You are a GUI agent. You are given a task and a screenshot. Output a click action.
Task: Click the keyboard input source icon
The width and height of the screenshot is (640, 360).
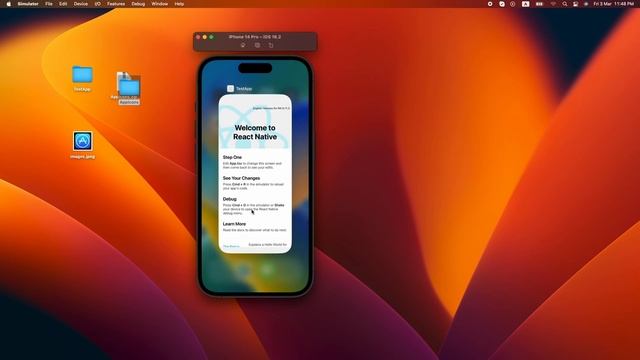point(526,4)
